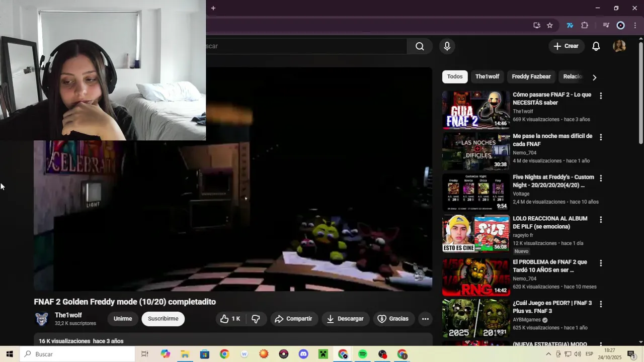
Task: Open Minecraft from the taskbar
Action: (323, 354)
